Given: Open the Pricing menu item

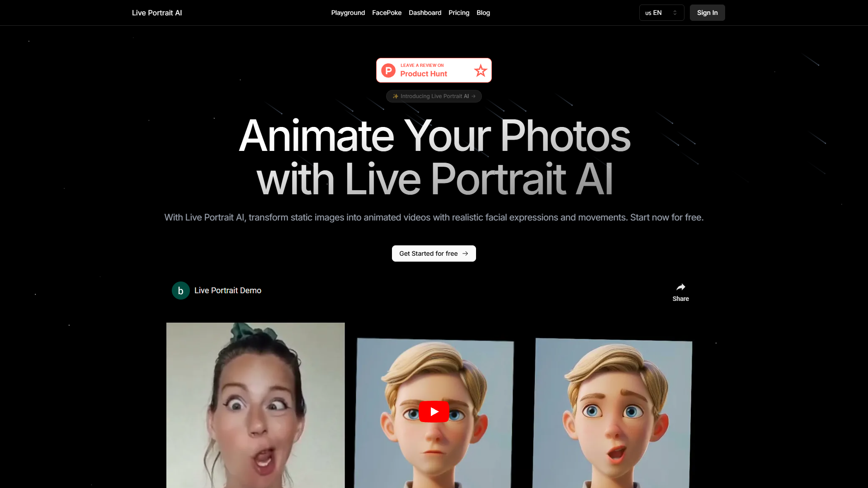Looking at the screenshot, I should 458,13.
